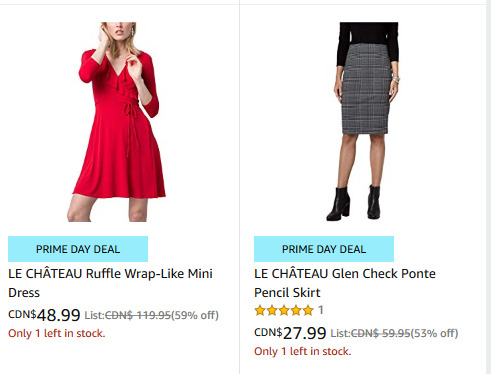The height and width of the screenshot is (374, 491).
Task: Click the struck-through CDN$ 59.95 list price
Action: pos(381,333)
